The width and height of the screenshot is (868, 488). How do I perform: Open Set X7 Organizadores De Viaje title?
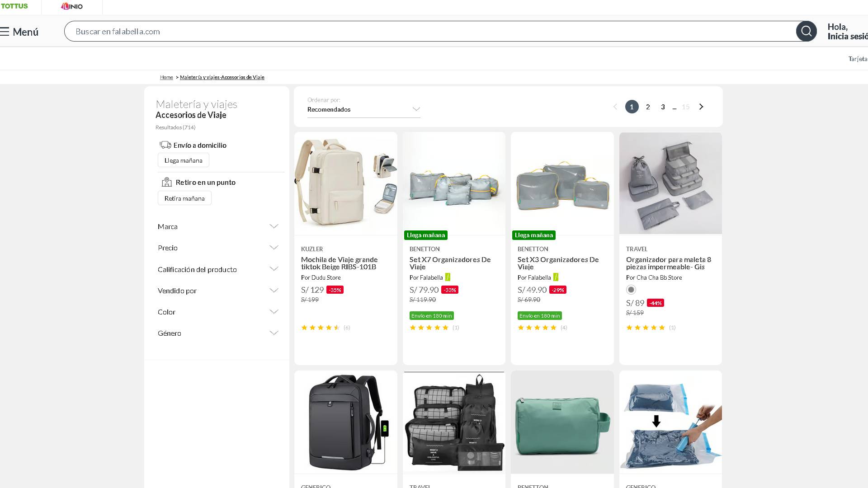click(x=450, y=263)
